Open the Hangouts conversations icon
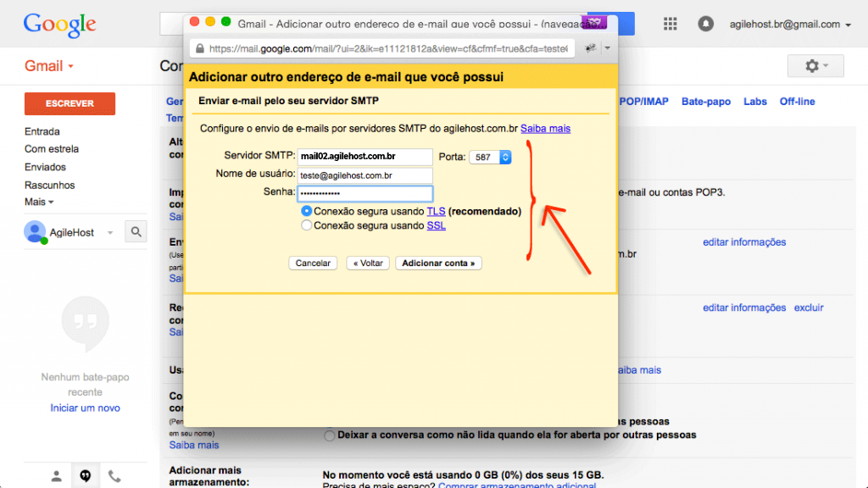The height and width of the screenshot is (488, 868). (x=86, y=476)
